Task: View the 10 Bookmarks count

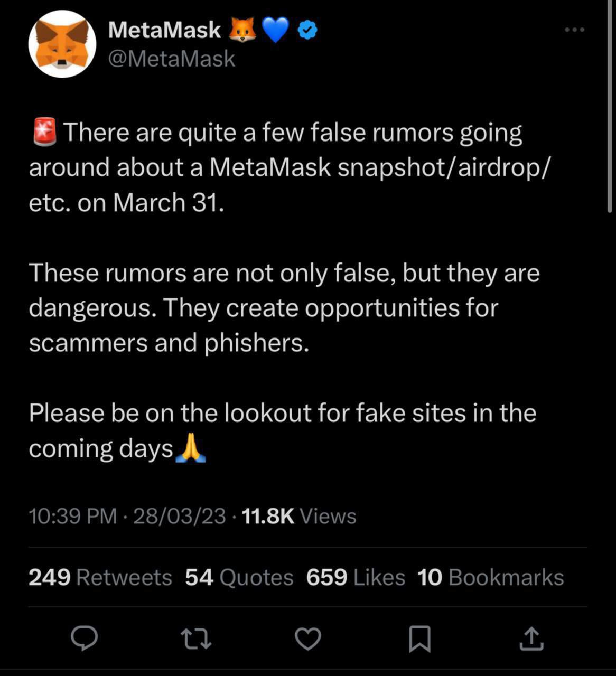Action: 491,577
